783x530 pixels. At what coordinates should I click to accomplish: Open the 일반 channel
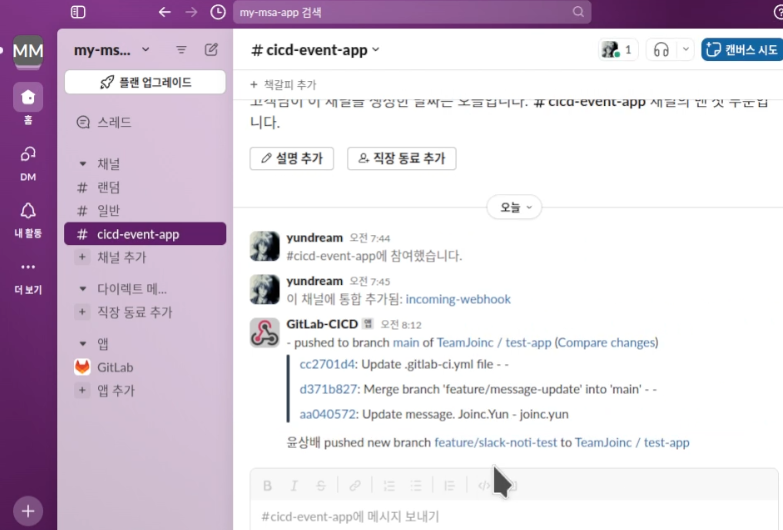[x=145, y=210]
